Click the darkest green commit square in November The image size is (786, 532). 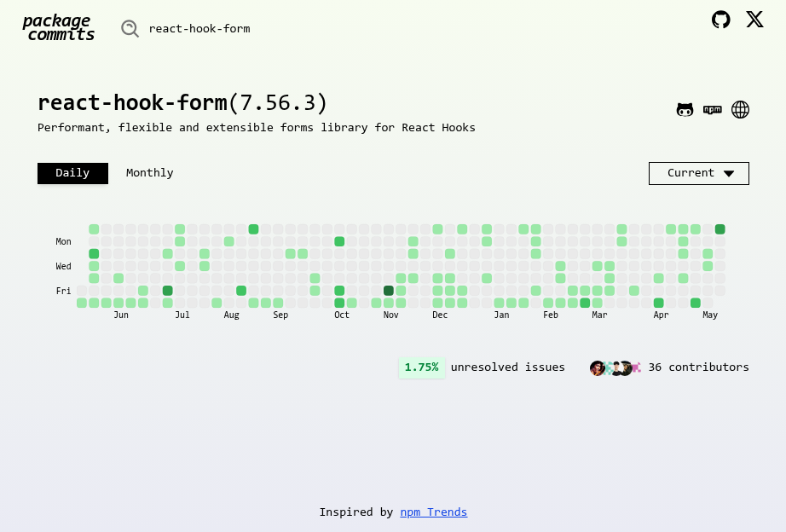[388, 290]
